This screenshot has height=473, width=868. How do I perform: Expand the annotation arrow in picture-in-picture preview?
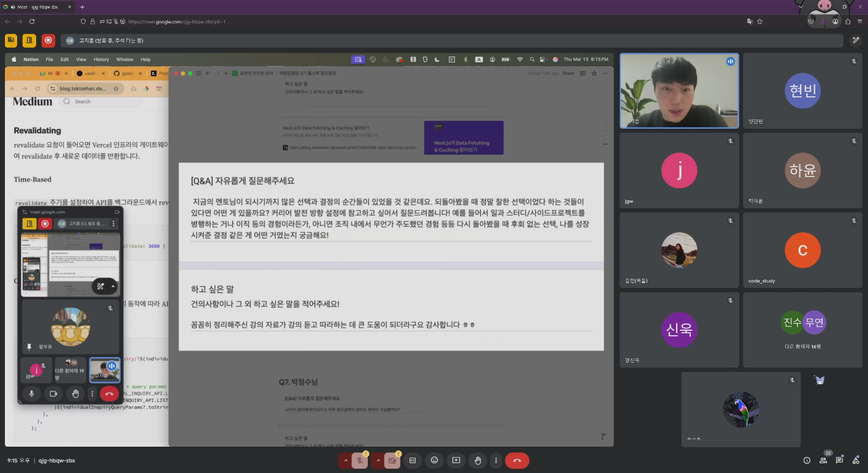pyautogui.click(x=113, y=286)
